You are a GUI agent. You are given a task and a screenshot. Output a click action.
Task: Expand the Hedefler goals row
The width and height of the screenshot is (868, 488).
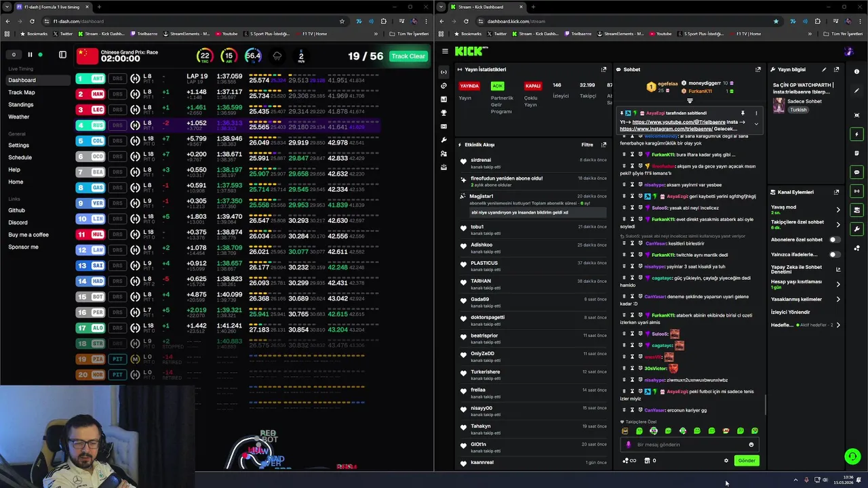[x=837, y=325]
